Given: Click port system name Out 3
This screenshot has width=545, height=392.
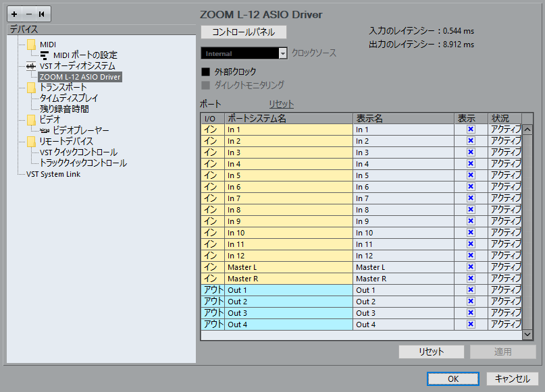Looking at the screenshot, I should (289, 313).
